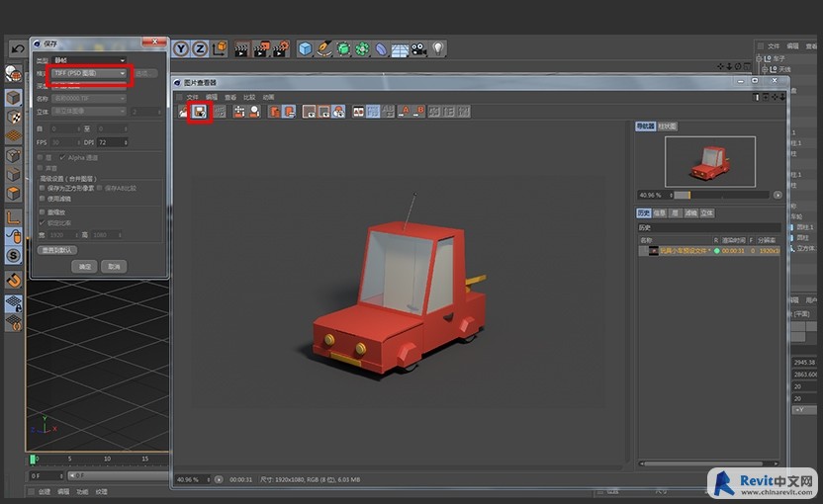Toggle save as square pixels checkbox
The image size is (823, 504).
[x=42, y=188]
